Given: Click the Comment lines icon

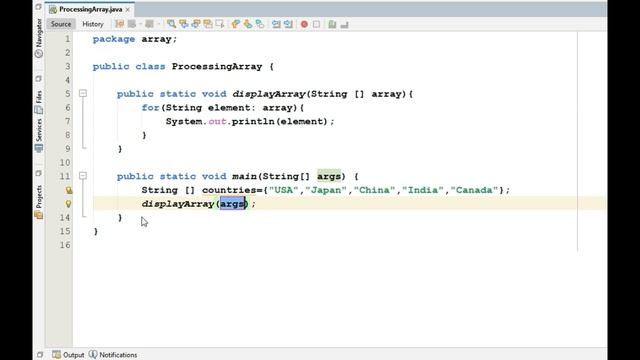Looking at the screenshot, I should click(x=332, y=24).
